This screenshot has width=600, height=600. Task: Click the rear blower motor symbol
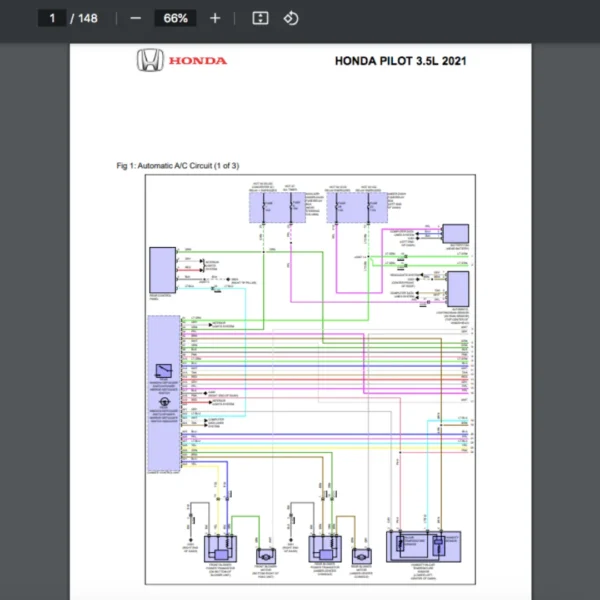[x=360, y=555]
